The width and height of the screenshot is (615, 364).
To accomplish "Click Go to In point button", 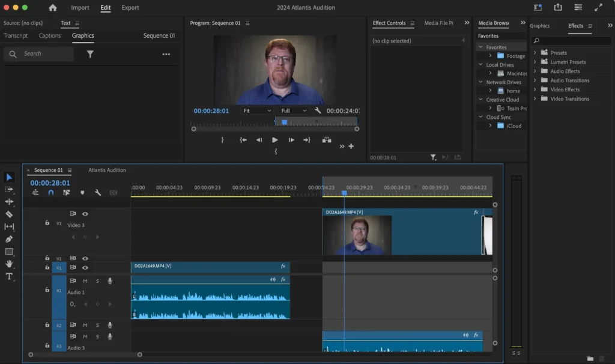I will [x=243, y=140].
